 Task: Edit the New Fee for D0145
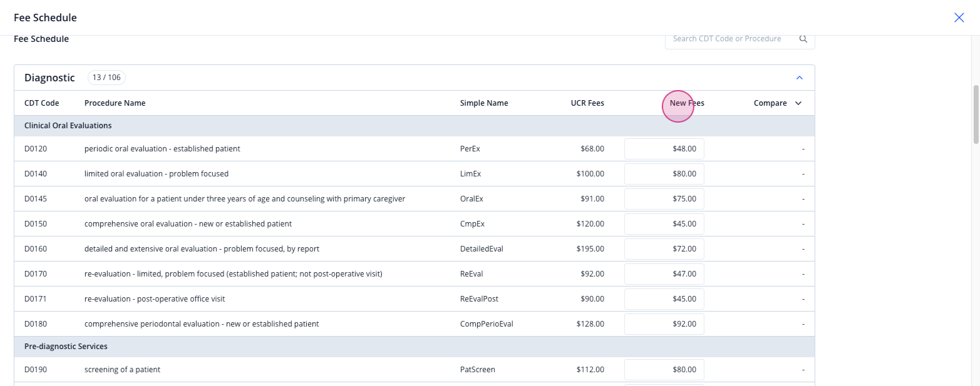664,199
